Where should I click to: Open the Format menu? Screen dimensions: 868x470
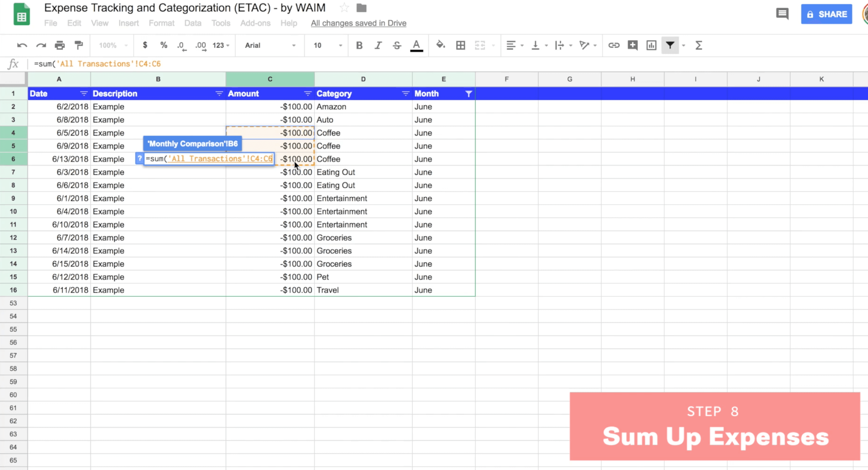click(161, 23)
